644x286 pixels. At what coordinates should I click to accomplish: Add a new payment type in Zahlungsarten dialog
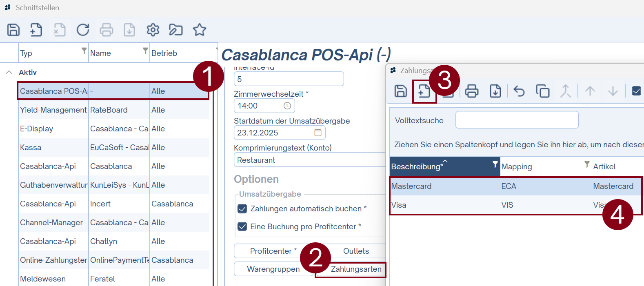424,91
